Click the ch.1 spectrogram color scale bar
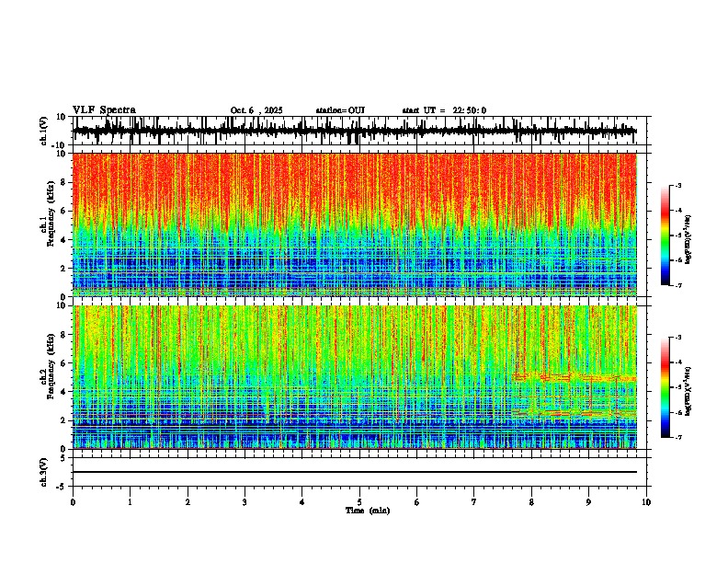The image size is (728, 563). tap(665, 236)
